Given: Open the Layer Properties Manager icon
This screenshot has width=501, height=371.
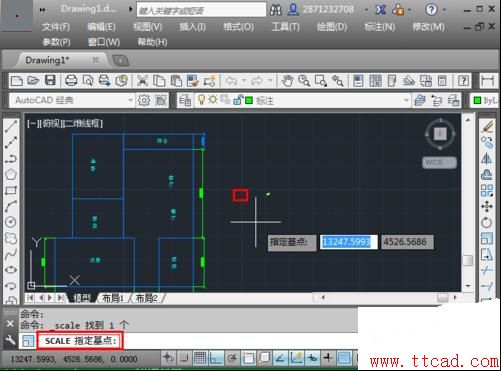Looking at the screenshot, I should pyautogui.click(x=185, y=100).
